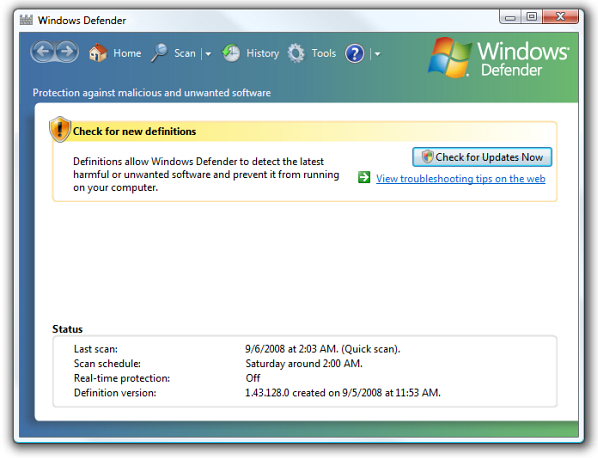Click Saturday around 2:00 AM schedule value
The width and height of the screenshot is (598, 458).
[x=304, y=363]
